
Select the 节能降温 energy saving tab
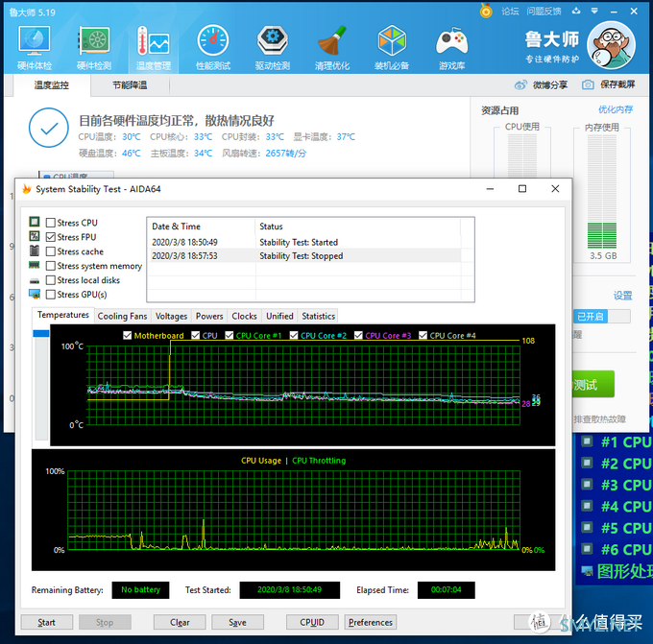[130, 85]
